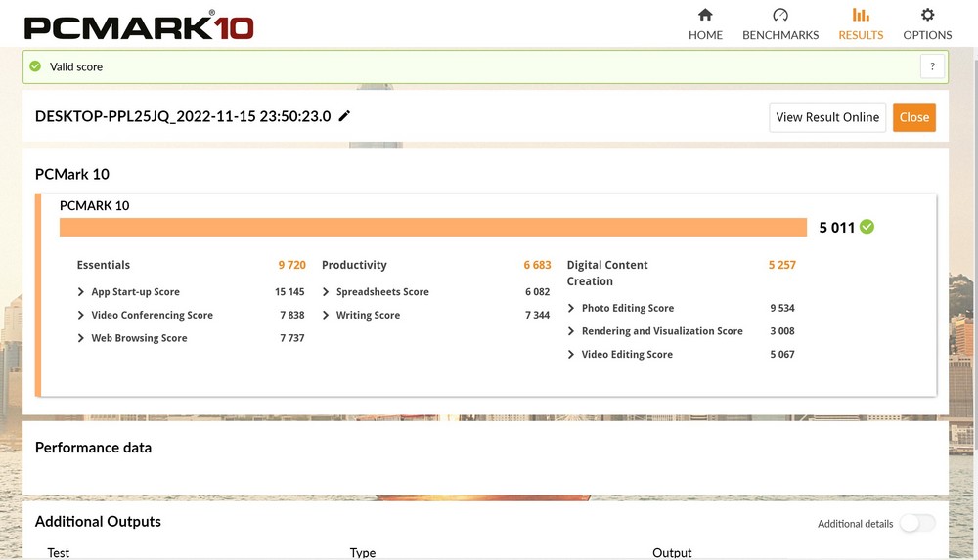Click View Result Online button
The height and width of the screenshot is (560, 978).
tap(827, 117)
